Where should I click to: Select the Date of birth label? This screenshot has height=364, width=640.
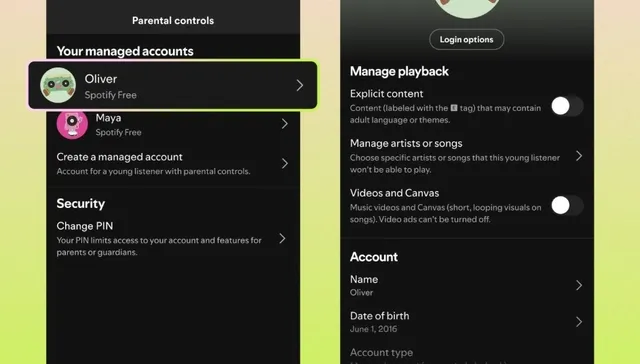pyautogui.click(x=380, y=316)
